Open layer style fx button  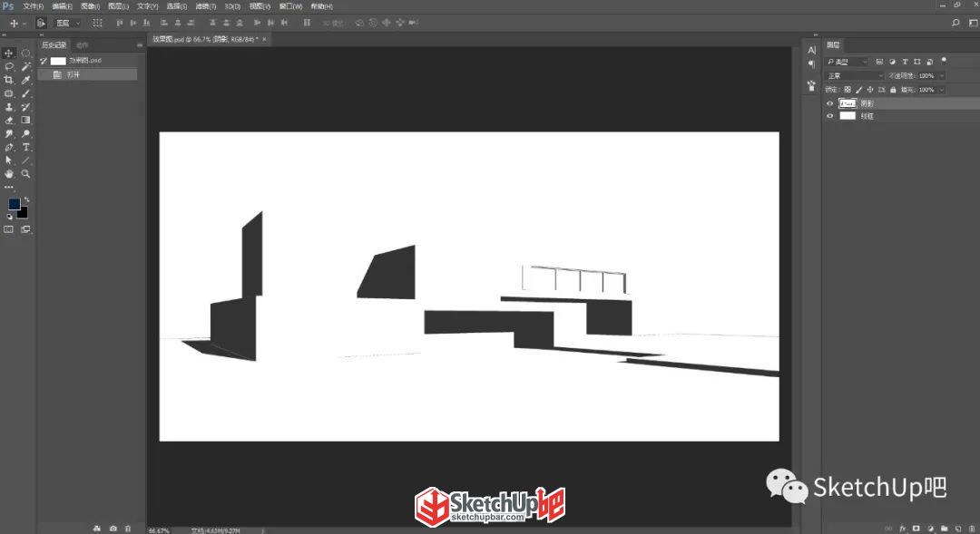[x=903, y=529]
